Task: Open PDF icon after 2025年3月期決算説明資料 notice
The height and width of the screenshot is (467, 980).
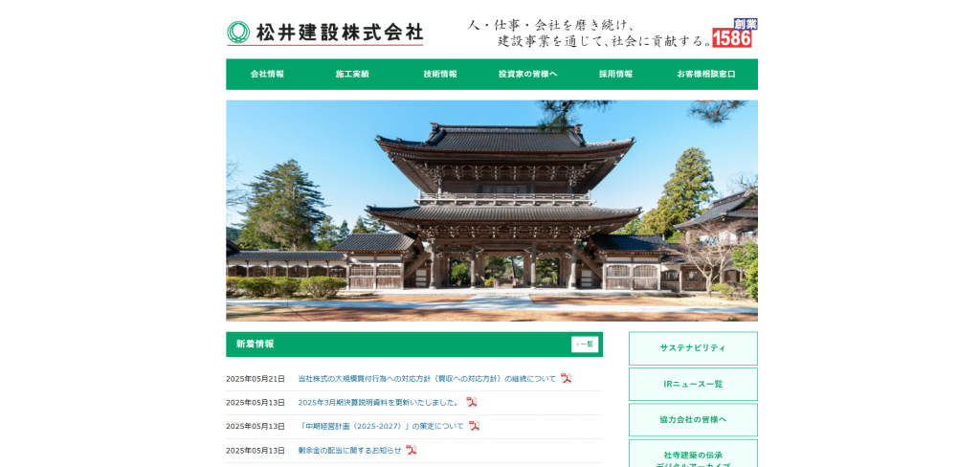Action: [471, 402]
